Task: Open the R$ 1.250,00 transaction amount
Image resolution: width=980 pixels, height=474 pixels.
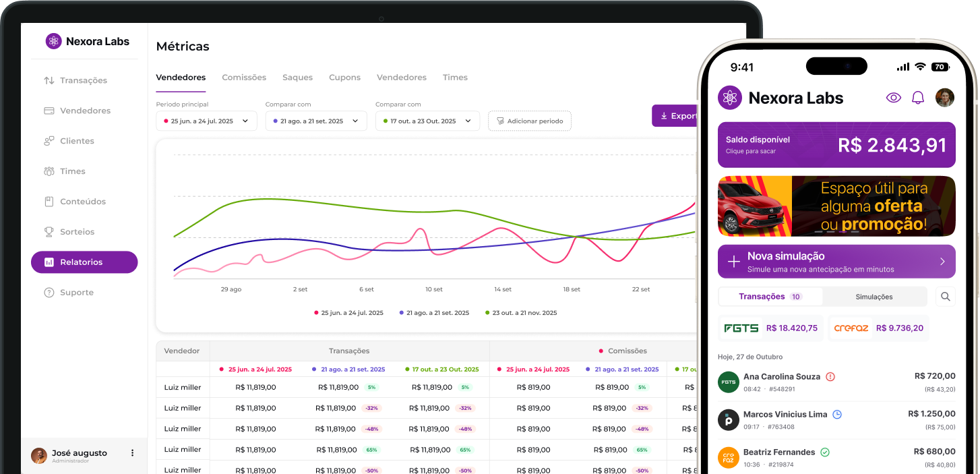Action: (x=931, y=414)
